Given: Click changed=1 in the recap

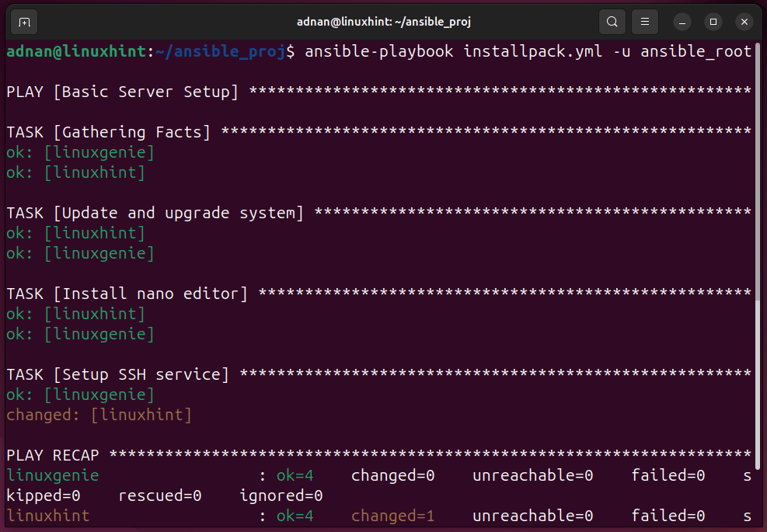Looking at the screenshot, I should click(392, 516).
